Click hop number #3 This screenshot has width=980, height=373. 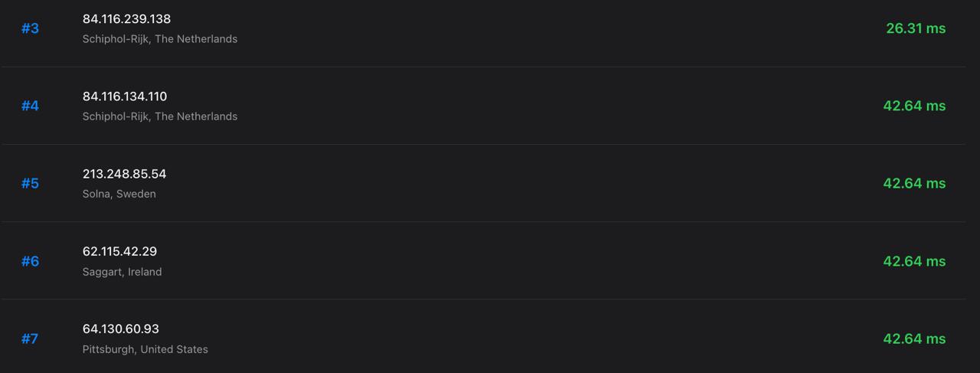point(30,28)
